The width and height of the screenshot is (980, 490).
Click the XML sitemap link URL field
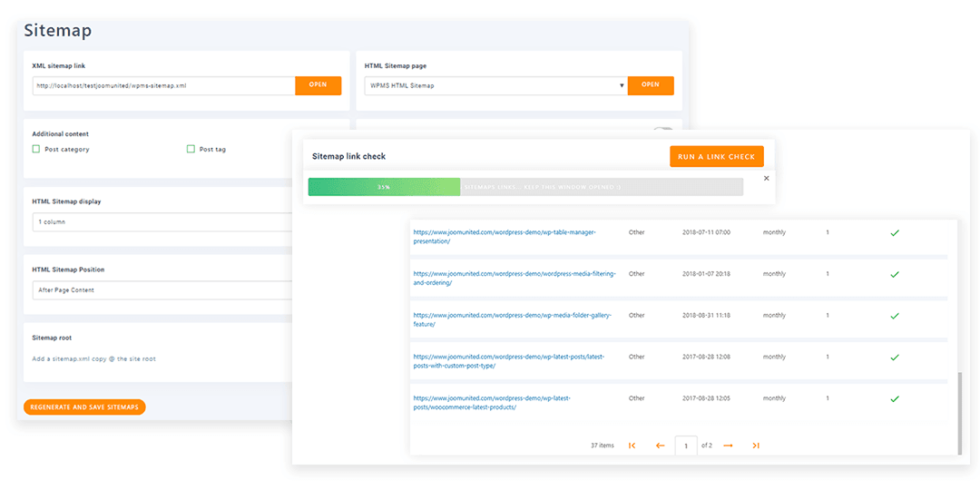tap(163, 85)
